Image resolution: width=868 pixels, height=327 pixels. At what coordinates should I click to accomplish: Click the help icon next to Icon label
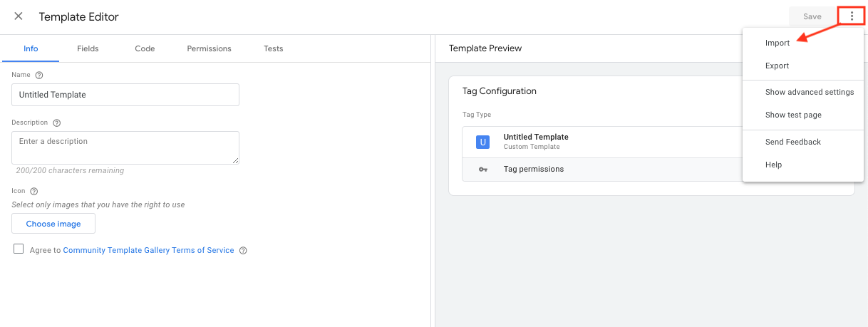(34, 191)
